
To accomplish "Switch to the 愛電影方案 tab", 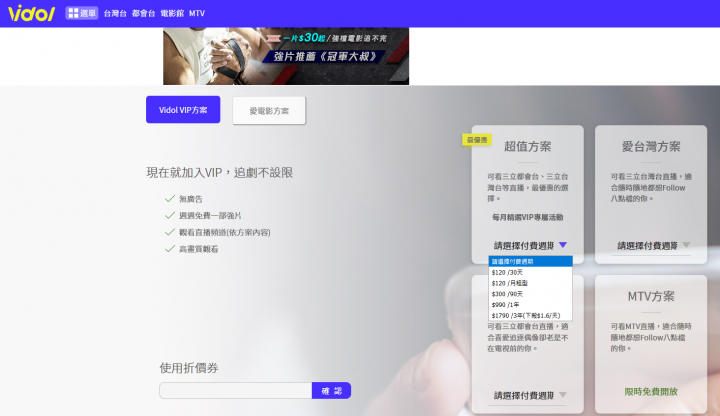I will (x=269, y=111).
